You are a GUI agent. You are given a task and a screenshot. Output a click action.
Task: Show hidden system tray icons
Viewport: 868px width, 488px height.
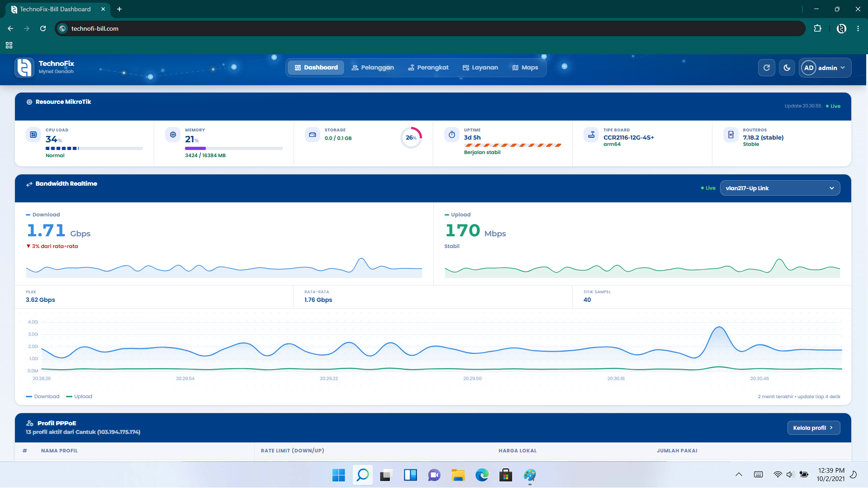coord(739,474)
